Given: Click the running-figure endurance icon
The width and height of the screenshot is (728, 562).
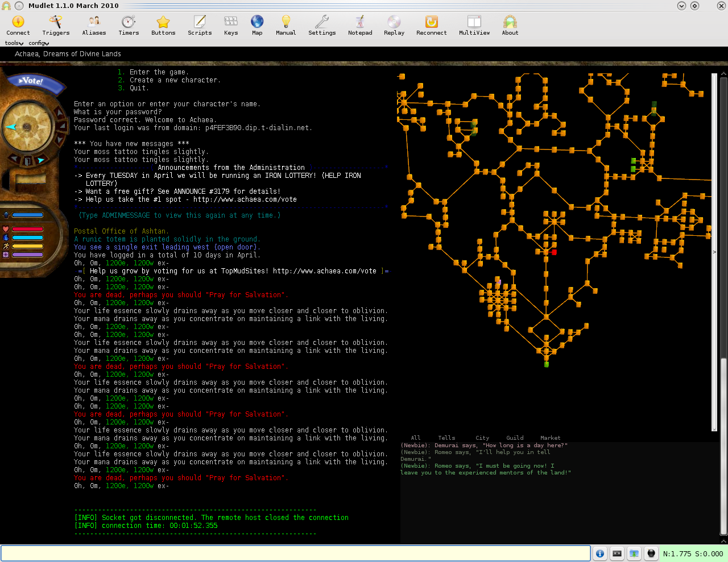Looking at the screenshot, I should [6, 246].
